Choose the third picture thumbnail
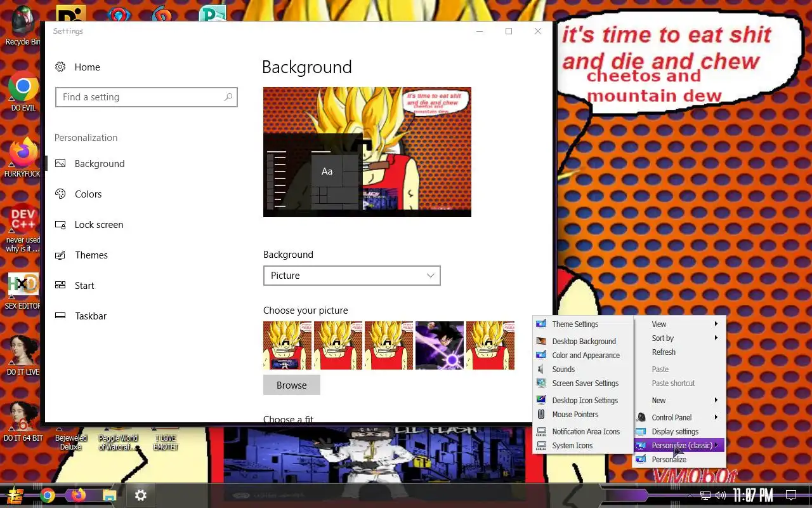 tap(389, 345)
